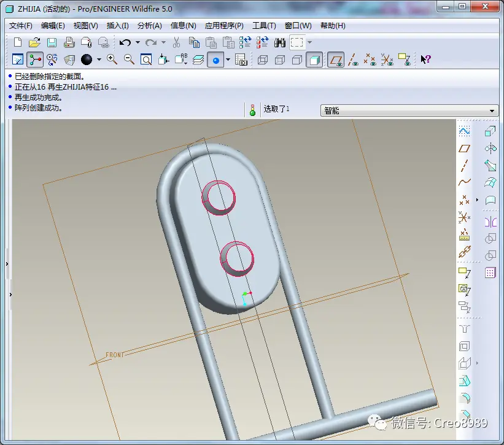Open the Mirror tool icon
This screenshot has height=445, width=504.
pos(490,222)
